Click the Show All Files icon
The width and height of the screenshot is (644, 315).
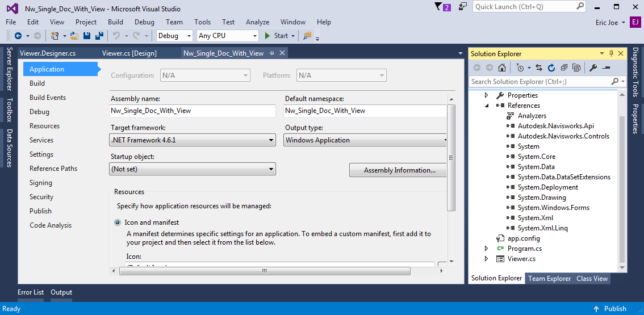pos(576,68)
